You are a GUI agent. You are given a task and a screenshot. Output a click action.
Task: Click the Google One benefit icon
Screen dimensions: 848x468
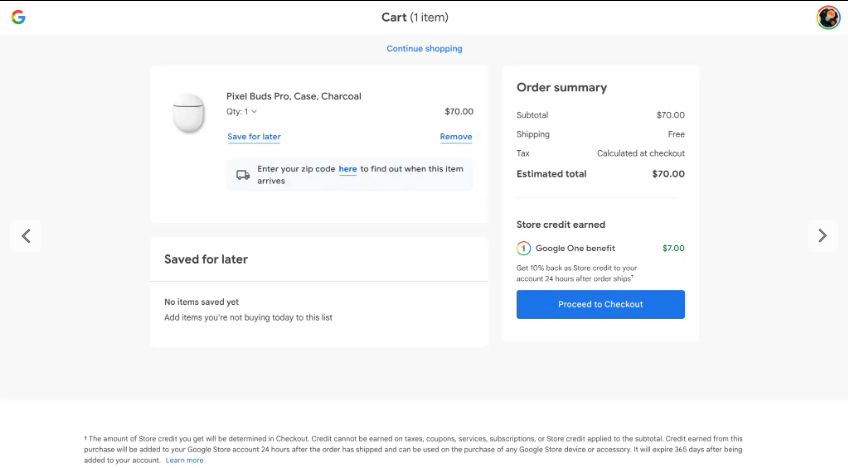pos(523,248)
